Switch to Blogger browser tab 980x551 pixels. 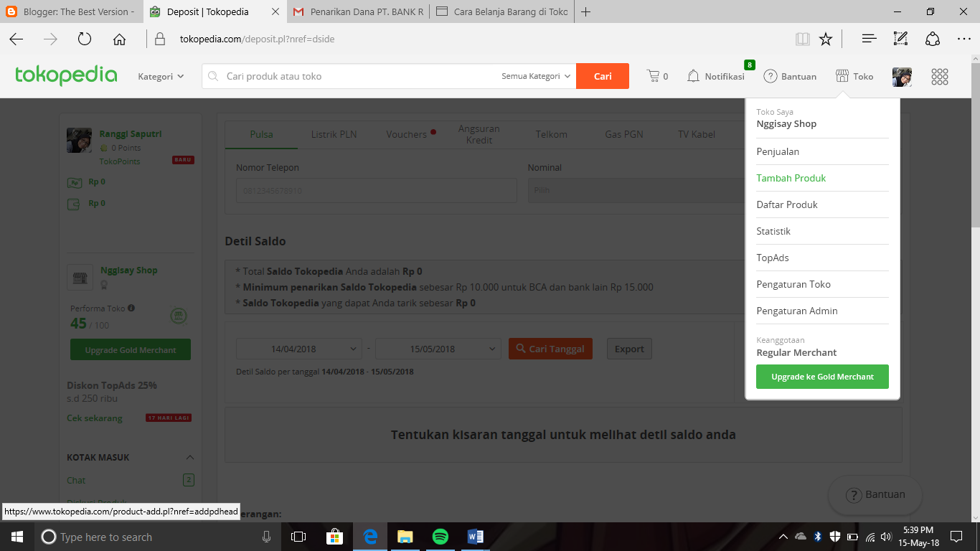pos(72,11)
